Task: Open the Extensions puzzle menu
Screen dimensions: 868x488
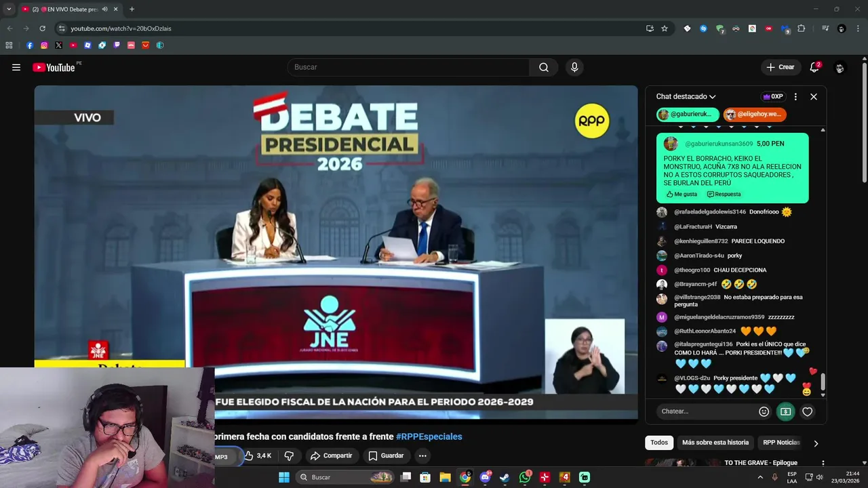Action: [802, 28]
